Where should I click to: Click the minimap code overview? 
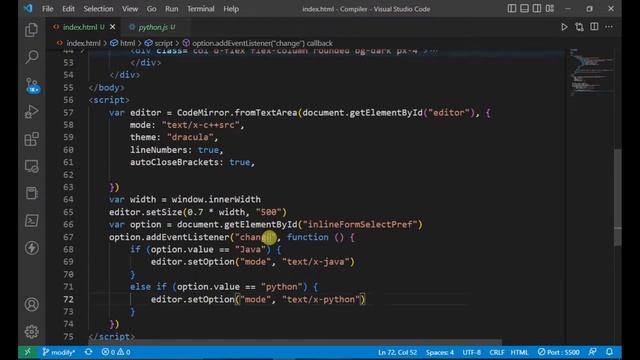click(591, 73)
